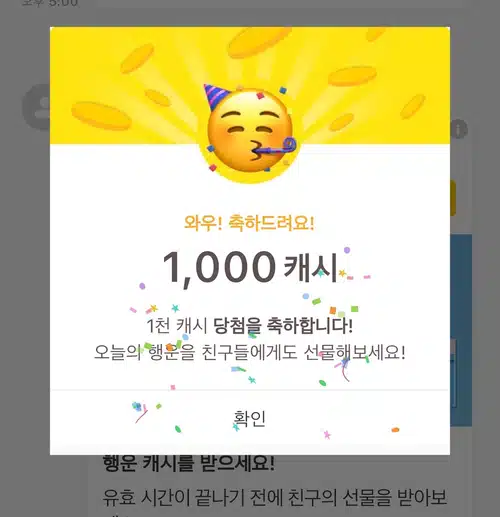Image resolution: width=500 pixels, height=517 pixels.
Task: Click the dimmed profile avatar behind dialog
Action: pos(37,107)
